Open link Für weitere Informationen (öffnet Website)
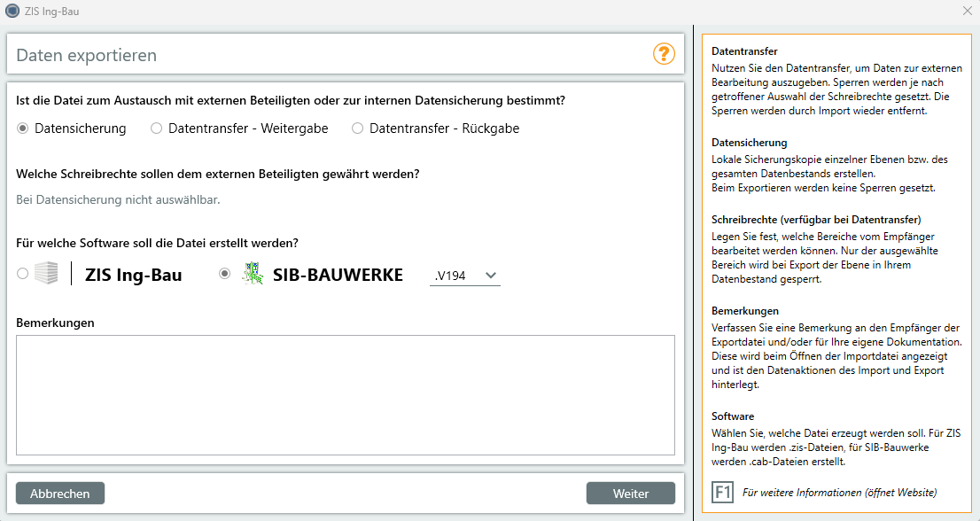This screenshot has width=980, height=521. click(839, 493)
